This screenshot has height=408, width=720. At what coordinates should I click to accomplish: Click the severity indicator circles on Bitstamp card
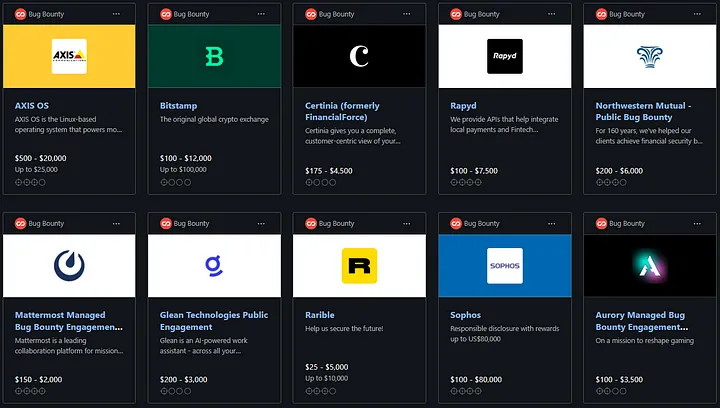pos(173,182)
